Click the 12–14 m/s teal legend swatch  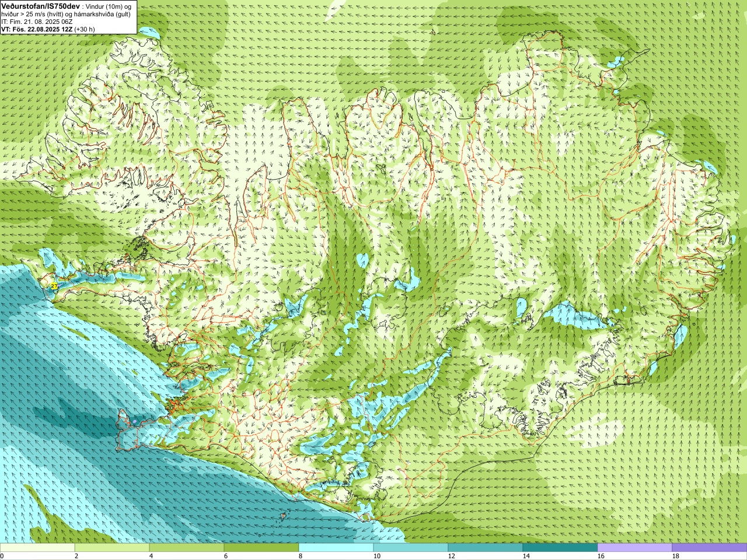[486, 548]
